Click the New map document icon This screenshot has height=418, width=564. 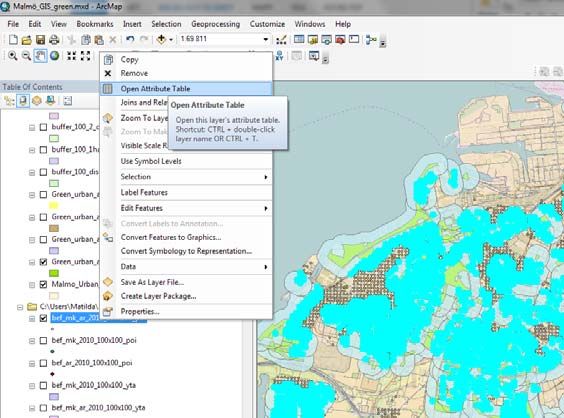[13, 40]
